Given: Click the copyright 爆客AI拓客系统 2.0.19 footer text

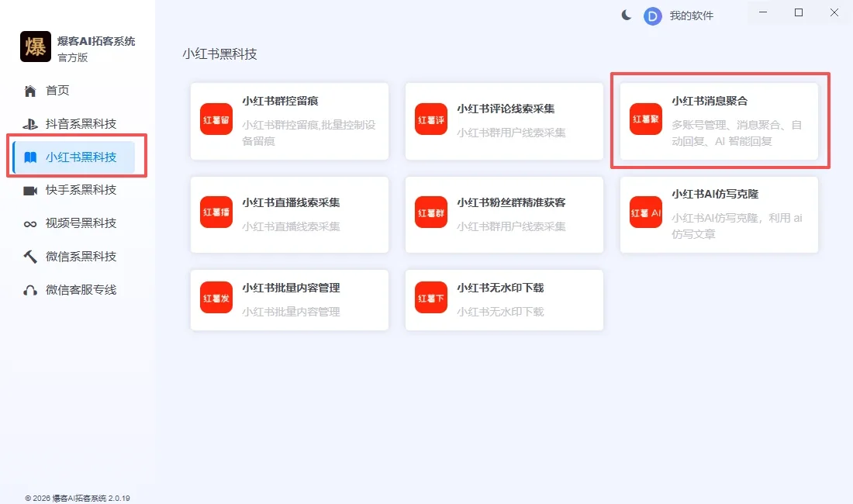Looking at the screenshot, I should [x=78, y=498].
